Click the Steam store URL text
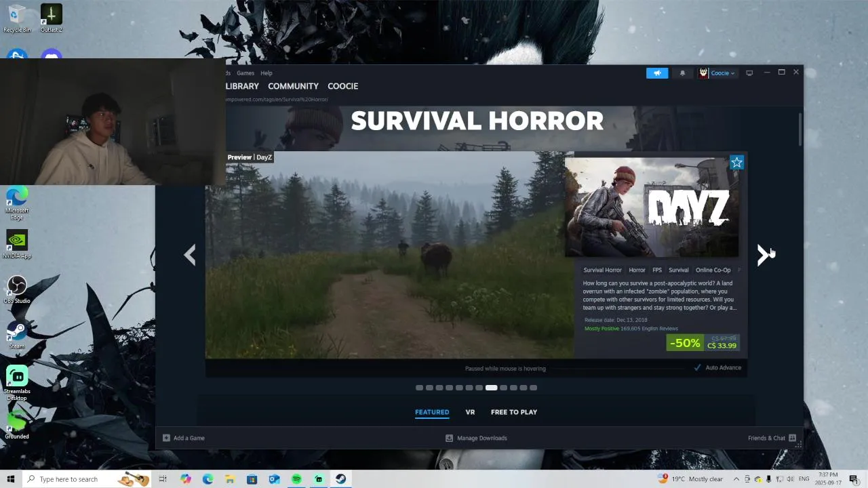This screenshot has width=868, height=488. point(277,100)
